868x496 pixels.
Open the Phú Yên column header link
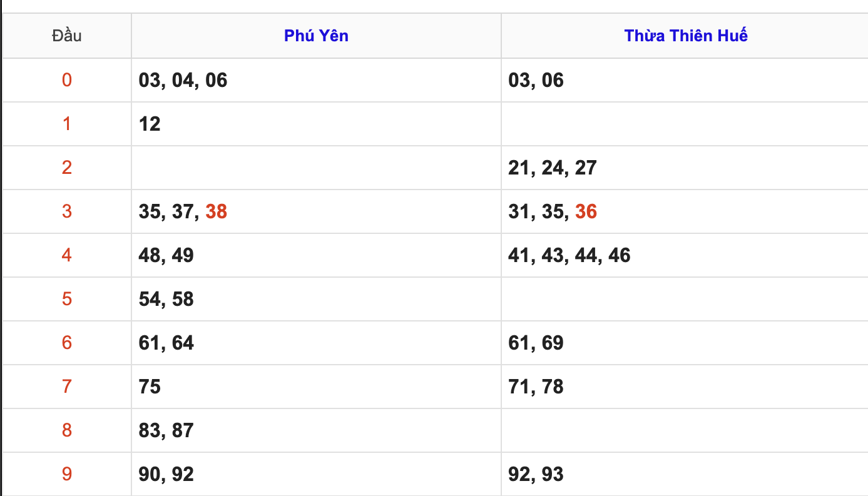pos(316,36)
